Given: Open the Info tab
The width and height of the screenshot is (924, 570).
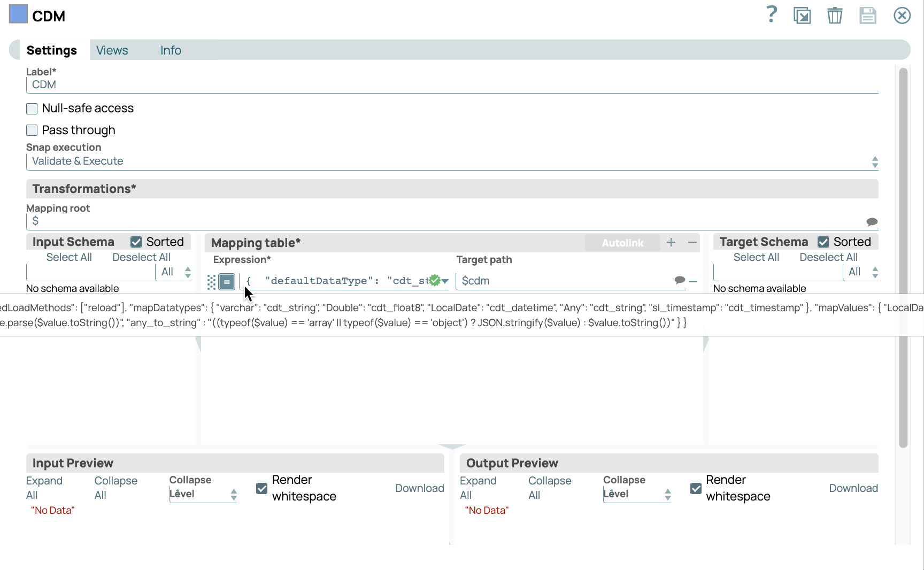Looking at the screenshot, I should [x=171, y=50].
